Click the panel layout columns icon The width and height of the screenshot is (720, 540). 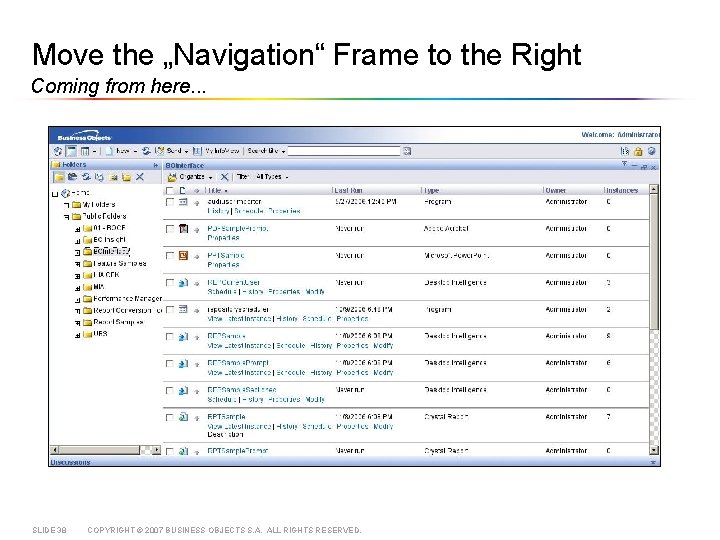(x=85, y=151)
